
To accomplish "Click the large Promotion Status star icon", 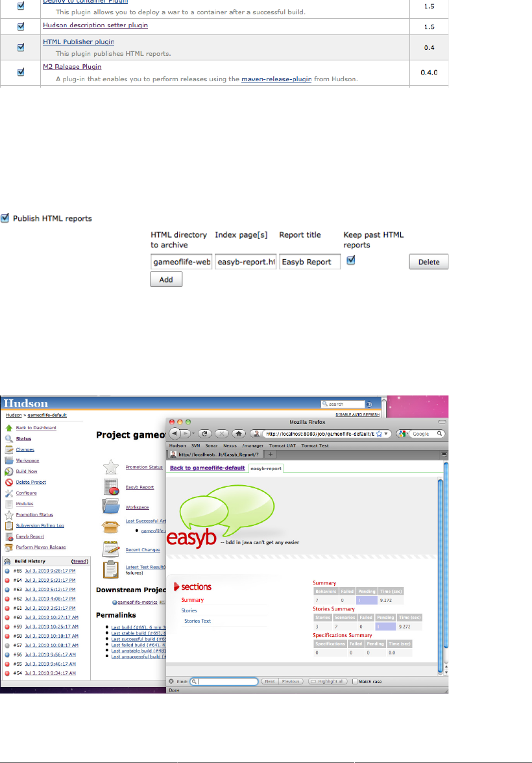I will (x=111, y=467).
